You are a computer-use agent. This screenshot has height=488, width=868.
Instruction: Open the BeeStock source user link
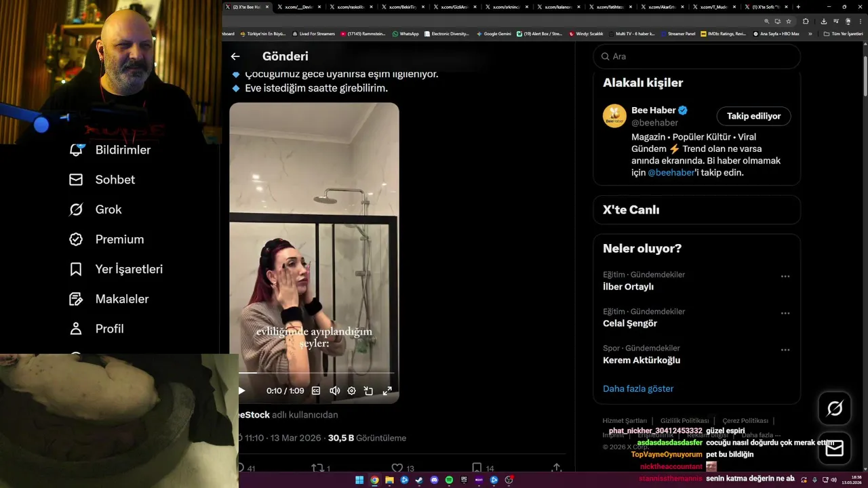coord(254,415)
